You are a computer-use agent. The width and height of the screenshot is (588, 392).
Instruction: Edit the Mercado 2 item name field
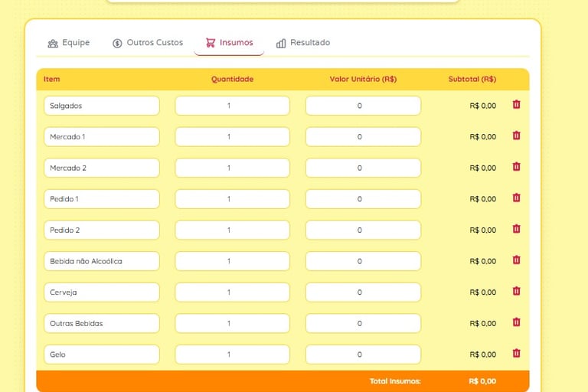pyautogui.click(x=102, y=168)
